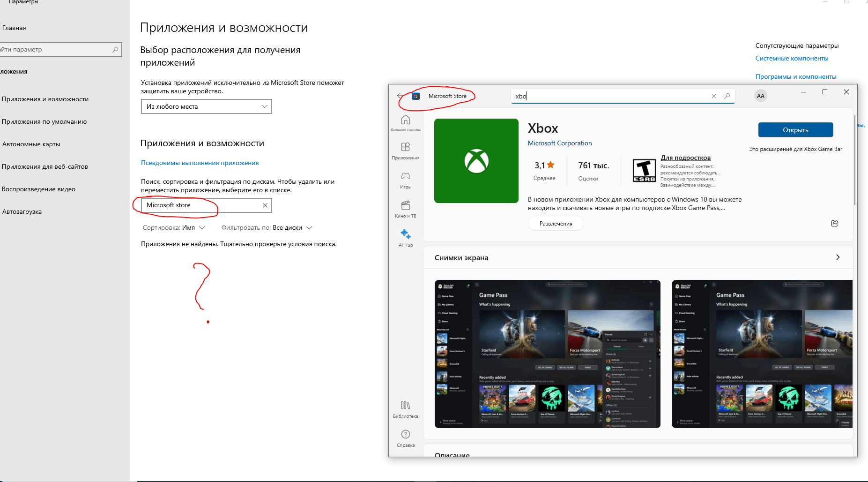Select 'Приложения и возможности' in Settings sidebar
This screenshot has height=482, width=868.
pos(45,99)
